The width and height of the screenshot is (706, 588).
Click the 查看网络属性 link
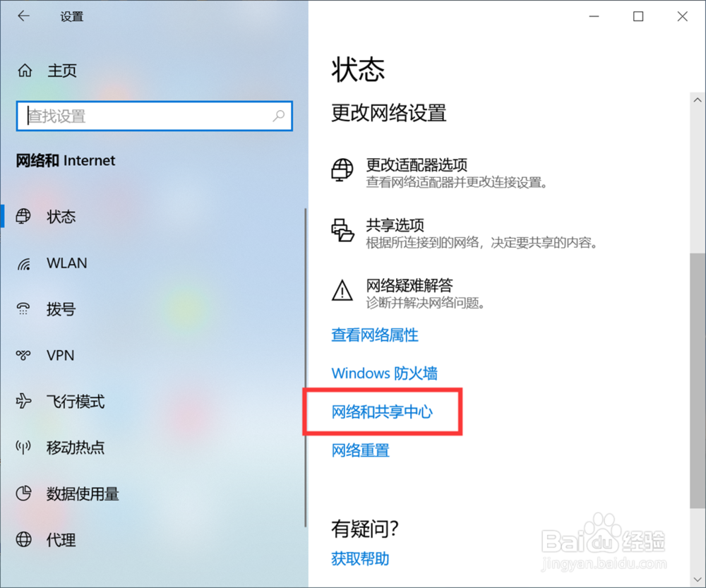(x=375, y=335)
